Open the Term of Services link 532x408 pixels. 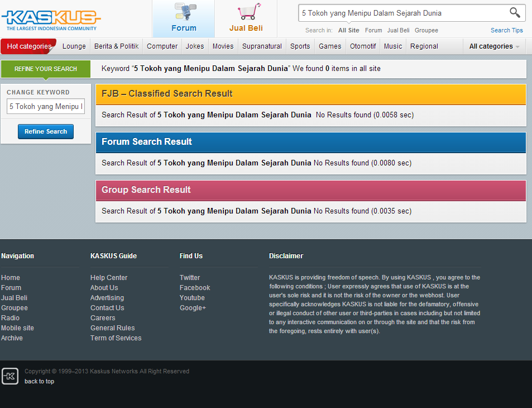point(116,338)
